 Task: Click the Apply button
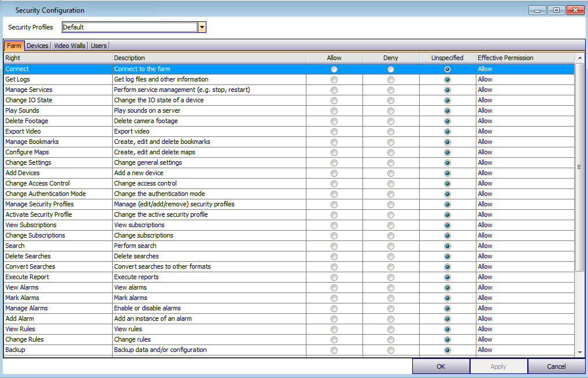click(x=498, y=366)
